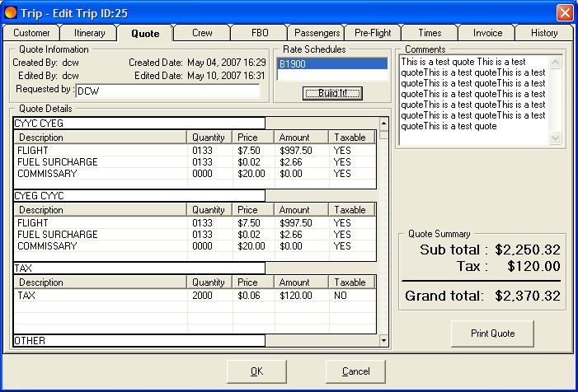
Task: Click NO taxable value in TAX row
Action: (341, 296)
